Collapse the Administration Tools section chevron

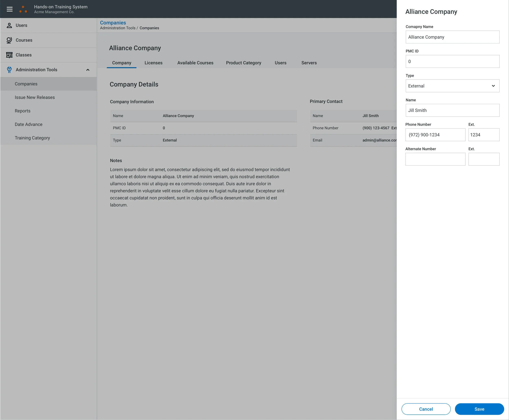[x=88, y=70]
